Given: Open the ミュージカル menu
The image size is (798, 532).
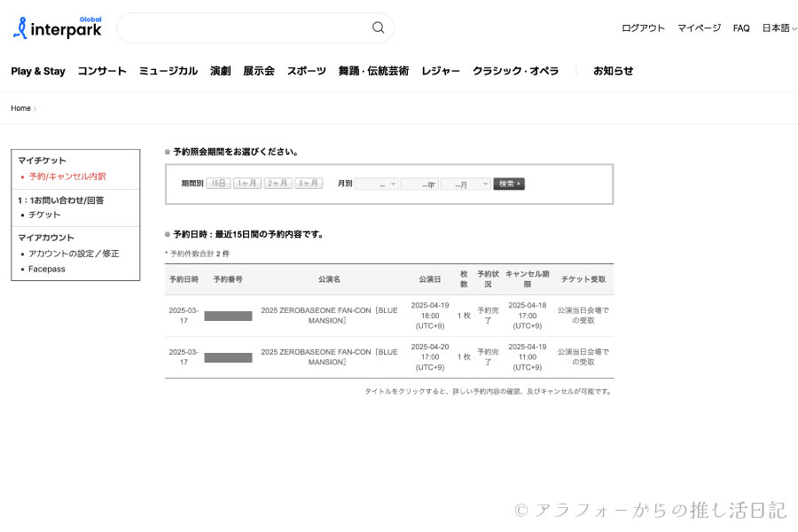Looking at the screenshot, I should (x=168, y=71).
